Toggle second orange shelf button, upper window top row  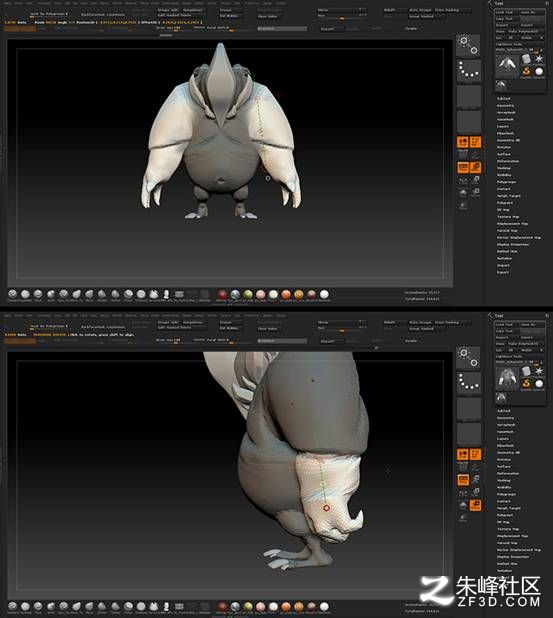coord(475,142)
